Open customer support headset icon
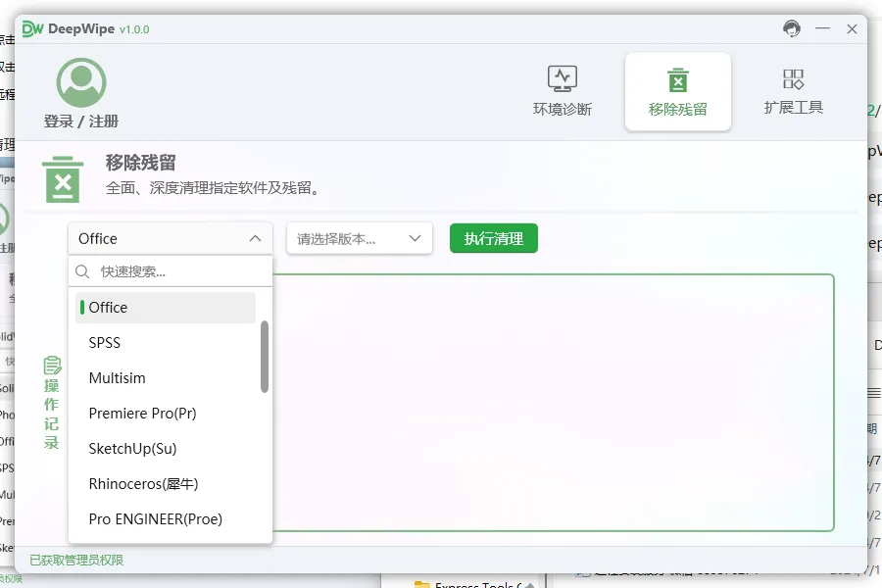 point(792,28)
